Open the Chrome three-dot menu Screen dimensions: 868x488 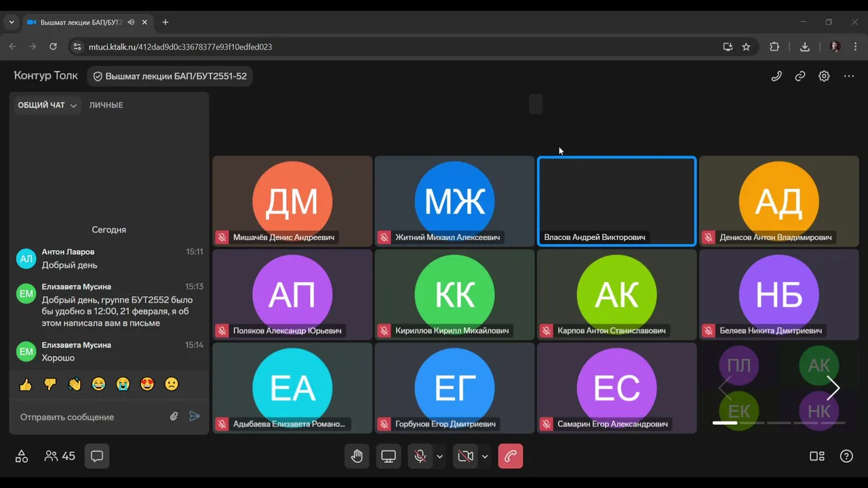pyautogui.click(x=856, y=47)
